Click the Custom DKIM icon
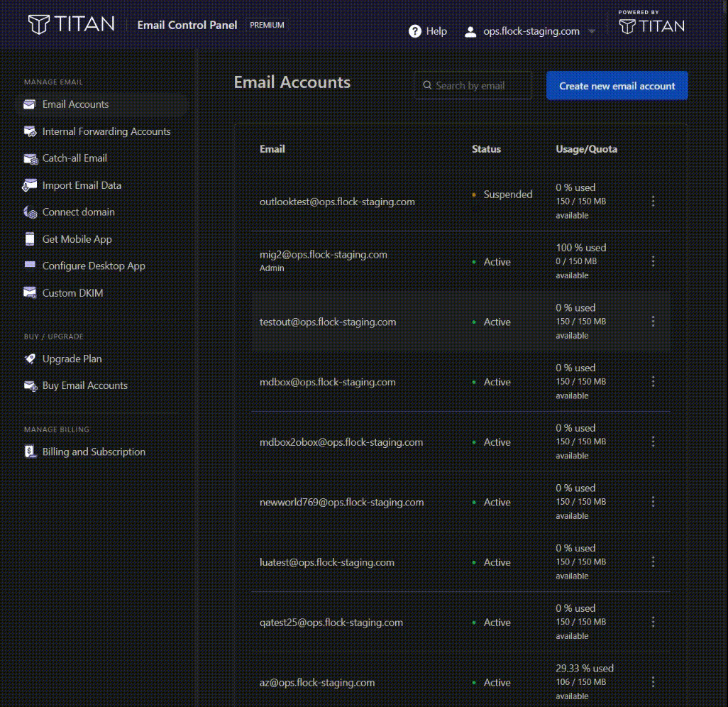The height and width of the screenshot is (707, 728). click(x=30, y=292)
